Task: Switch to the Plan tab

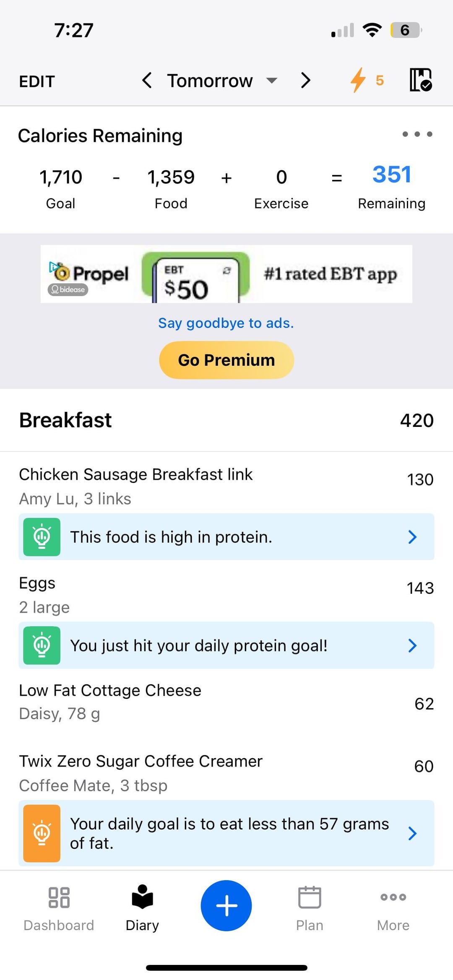Action: (x=310, y=907)
